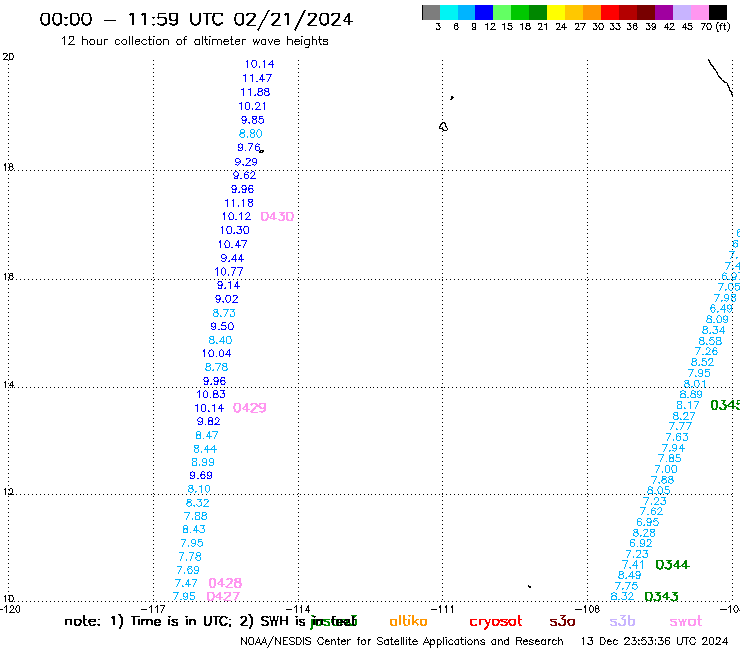740x650 pixels.
Task: Click the wave height value 10.12
Action: [236, 216]
